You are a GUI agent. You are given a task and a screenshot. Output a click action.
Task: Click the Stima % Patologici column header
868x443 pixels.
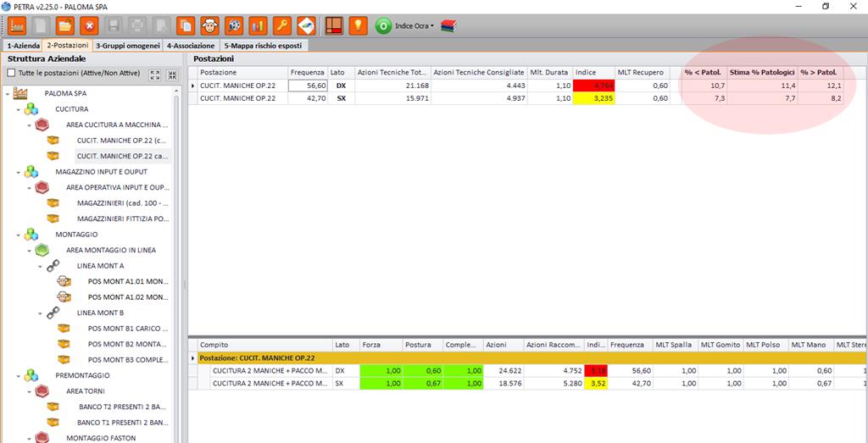762,73
